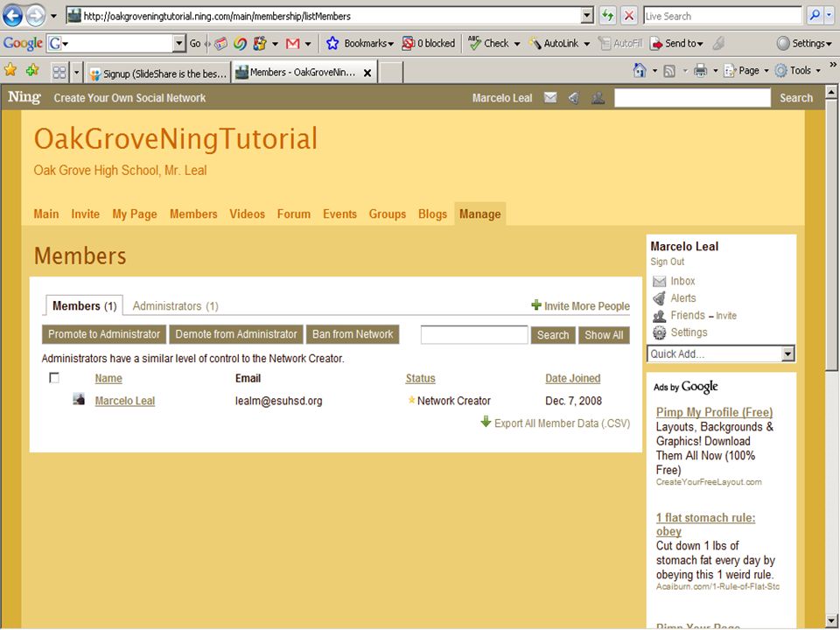Image resolution: width=840 pixels, height=630 pixels.
Task: Open the address bar URL dropdown arrow
Action: click(x=588, y=16)
